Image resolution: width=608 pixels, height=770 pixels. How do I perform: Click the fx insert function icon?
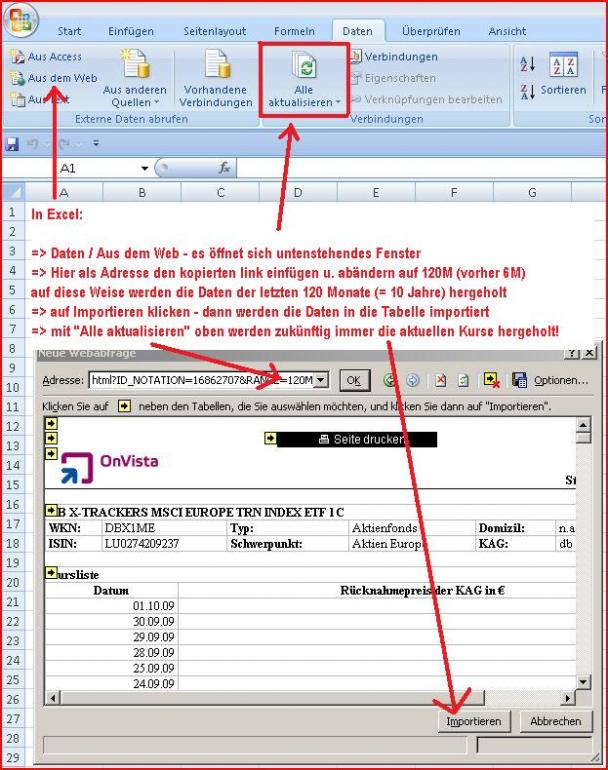tap(224, 168)
